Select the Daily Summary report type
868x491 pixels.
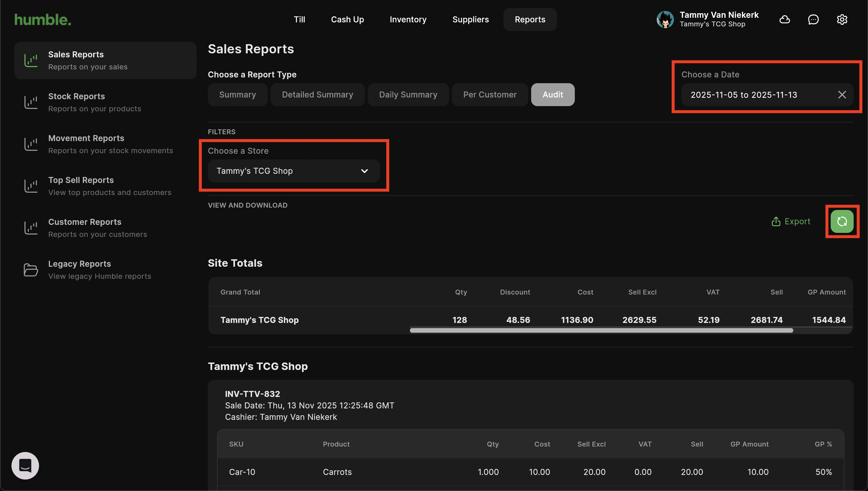[x=408, y=95]
